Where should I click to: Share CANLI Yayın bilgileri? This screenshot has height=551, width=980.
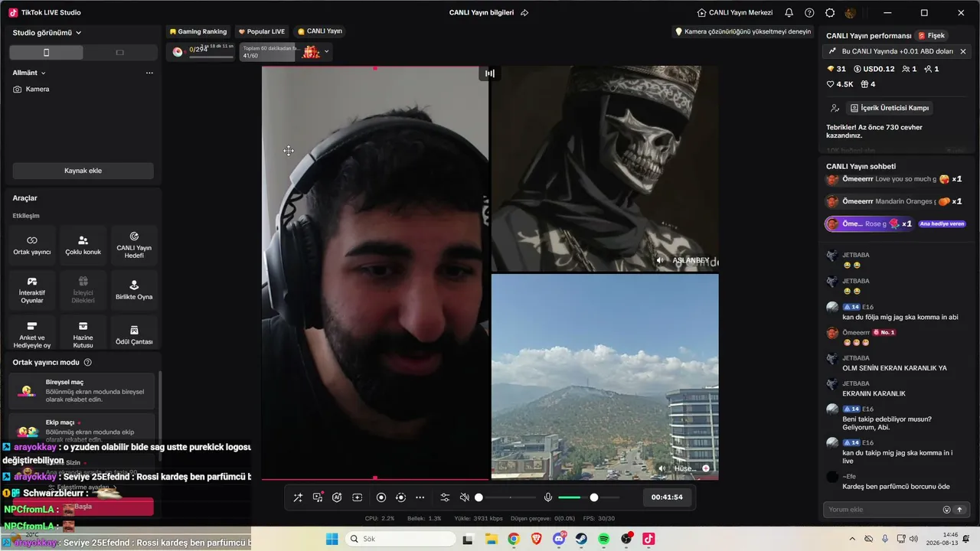[x=524, y=12]
